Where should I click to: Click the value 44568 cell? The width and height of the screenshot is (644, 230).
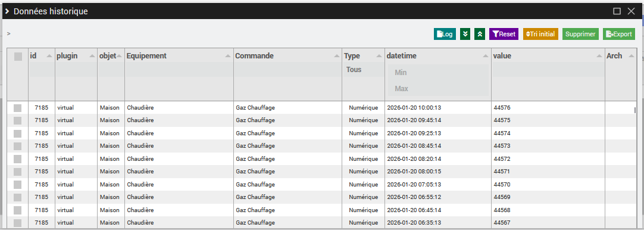pos(502,210)
